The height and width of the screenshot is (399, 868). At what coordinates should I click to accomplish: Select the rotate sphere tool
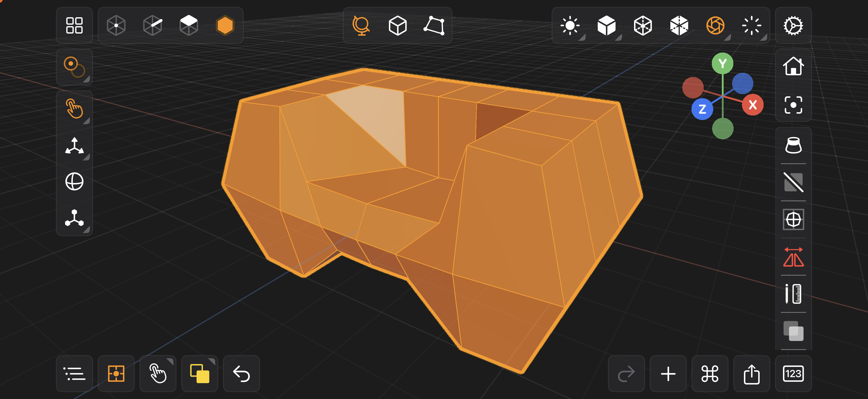(x=74, y=182)
